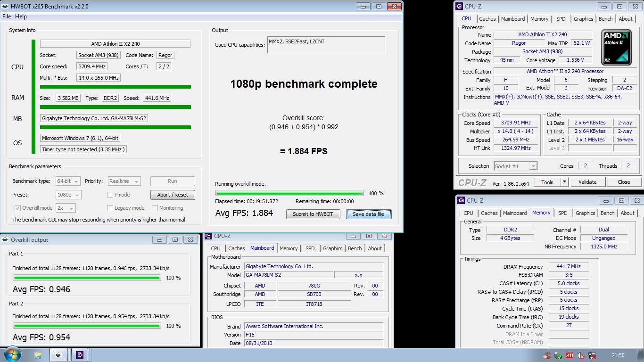Open the CCleaner tray icon
The height and width of the screenshot is (362, 644).
coord(547,355)
